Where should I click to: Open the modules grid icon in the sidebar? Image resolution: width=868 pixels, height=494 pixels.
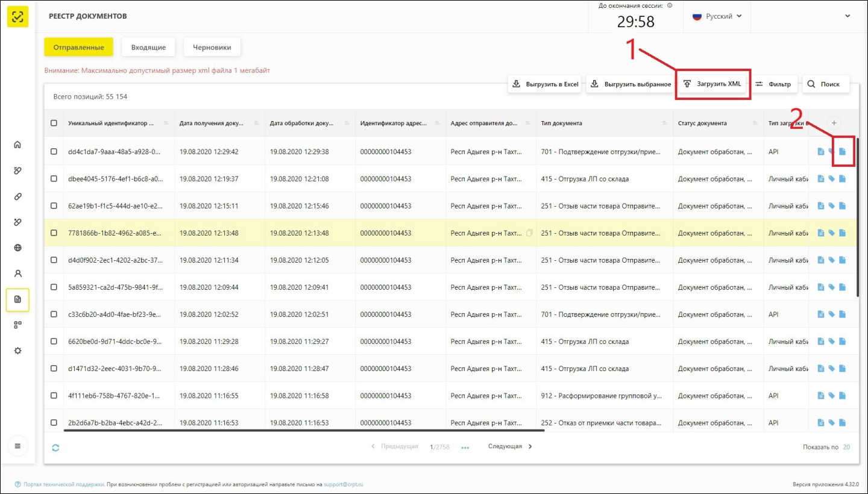click(x=17, y=325)
